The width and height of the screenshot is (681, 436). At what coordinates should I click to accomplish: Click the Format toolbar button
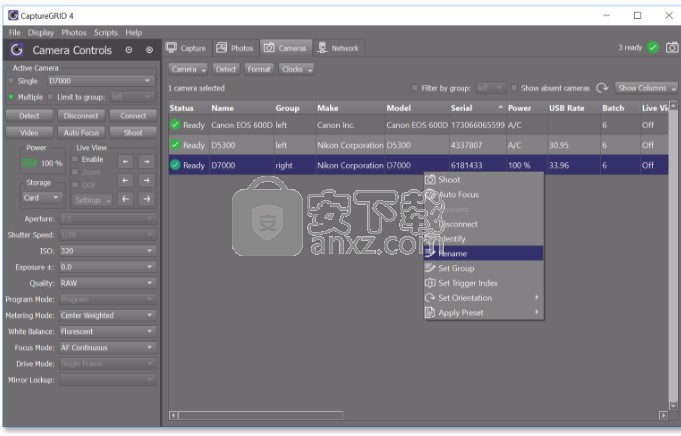point(259,69)
